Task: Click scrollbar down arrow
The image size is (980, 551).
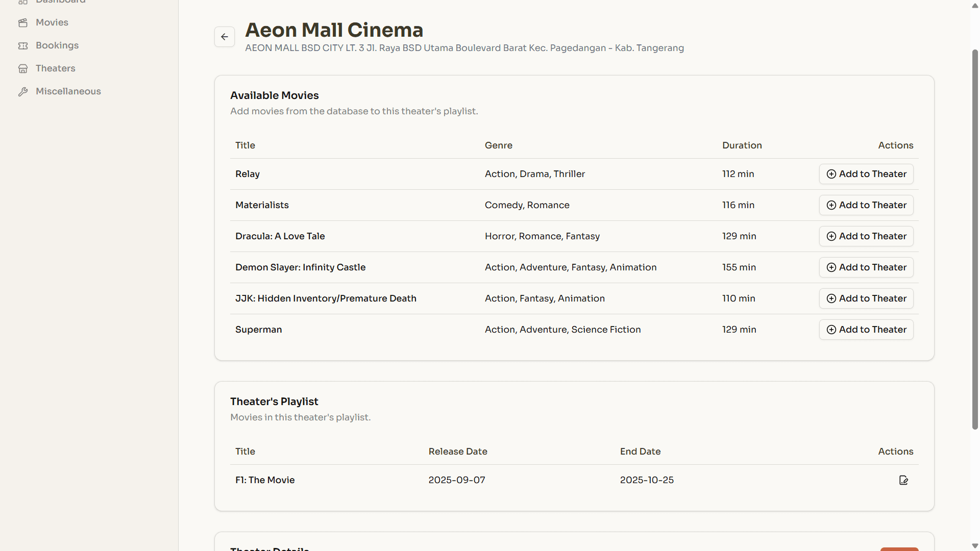Action: click(975, 546)
